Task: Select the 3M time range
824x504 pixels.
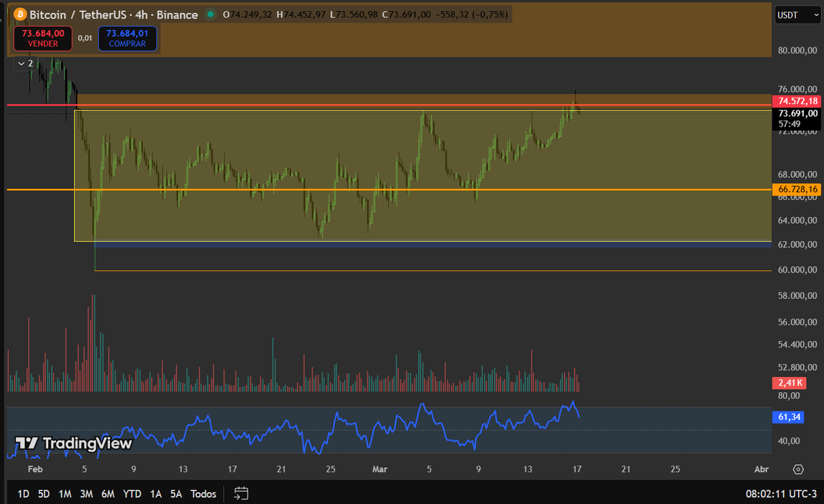Action: tap(87, 494)
